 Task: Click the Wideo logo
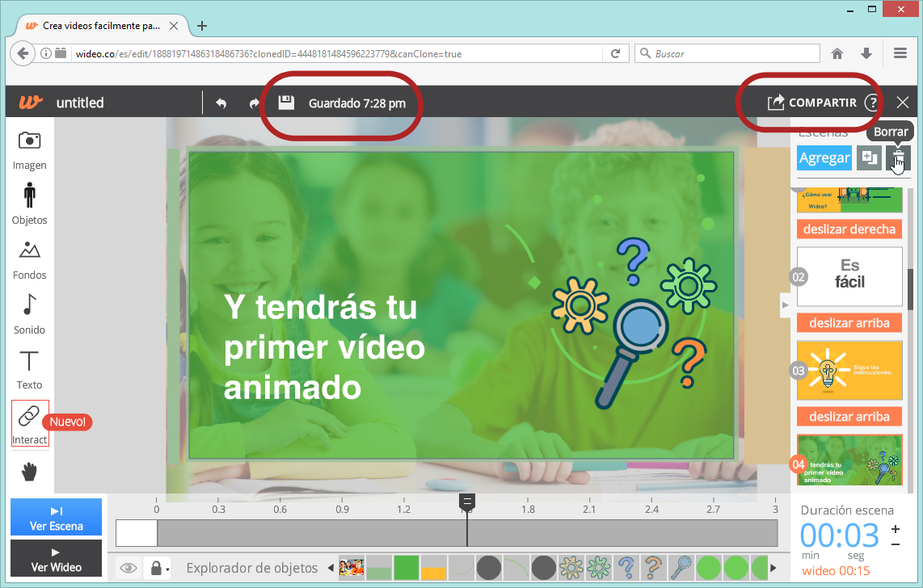(x=31, y=102)
